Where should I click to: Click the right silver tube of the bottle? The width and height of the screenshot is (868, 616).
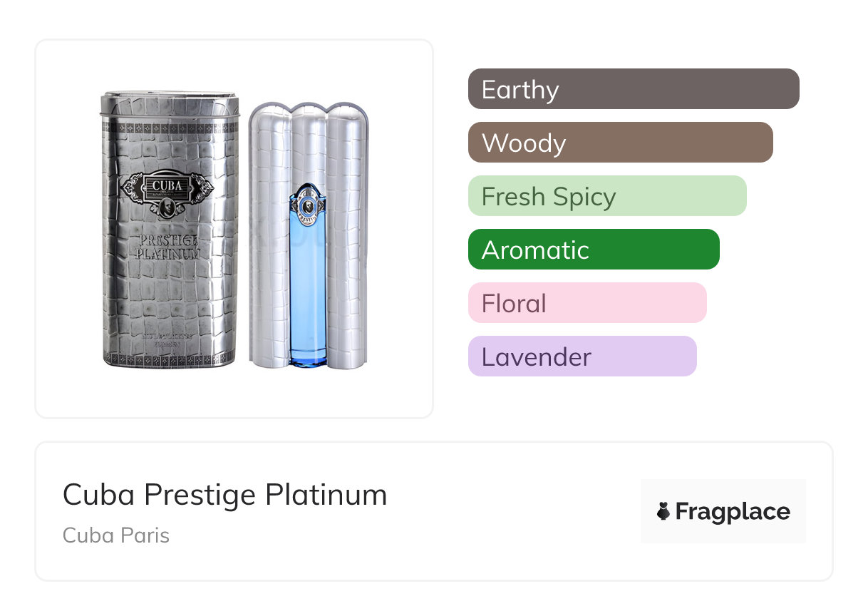(x=348, y=235)
